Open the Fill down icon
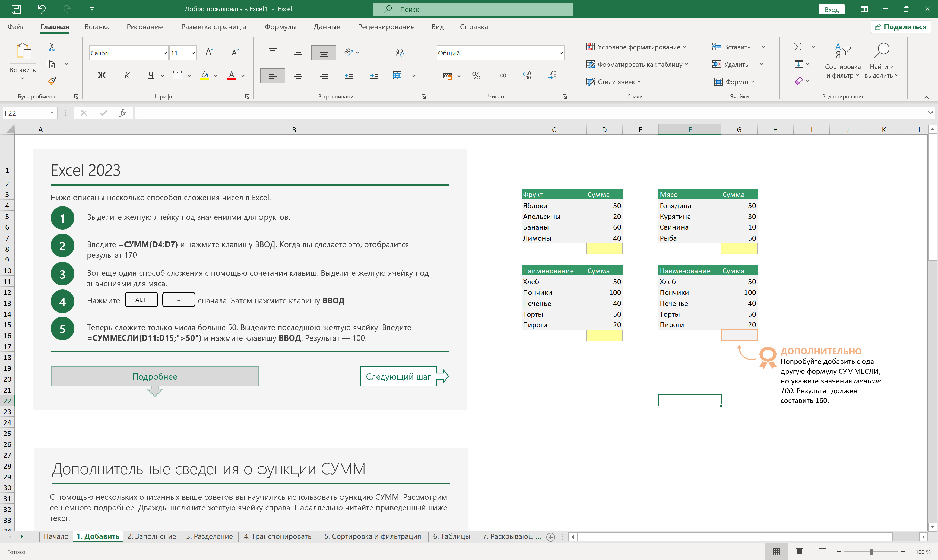This screenshot has width=938, height=560. click(798, 64)
